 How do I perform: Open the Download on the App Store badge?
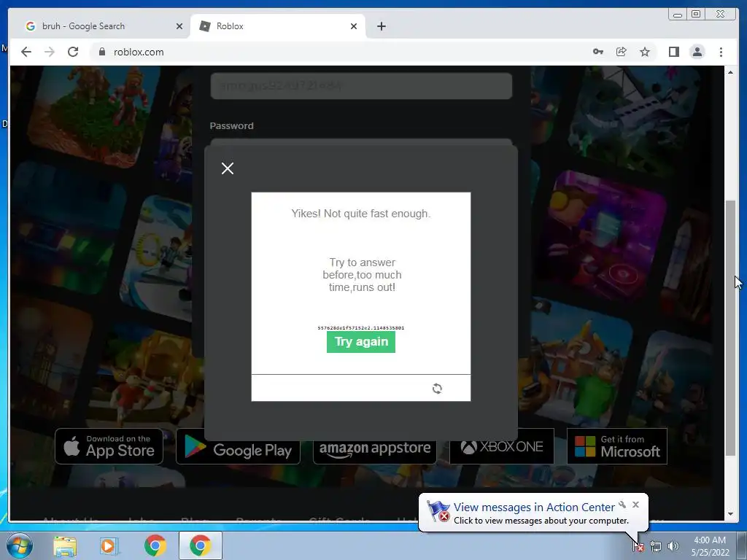(x=109, y=446)
